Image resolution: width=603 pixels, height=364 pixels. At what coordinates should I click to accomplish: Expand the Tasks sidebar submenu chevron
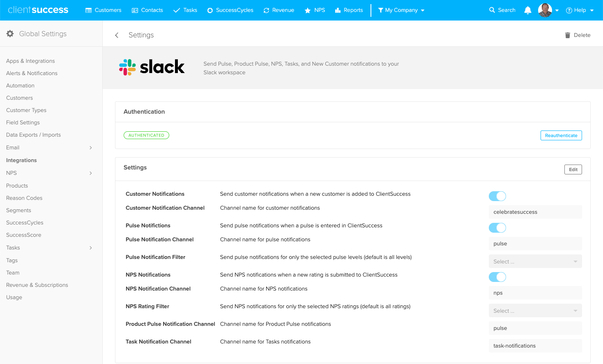click(x=91, y=248)
